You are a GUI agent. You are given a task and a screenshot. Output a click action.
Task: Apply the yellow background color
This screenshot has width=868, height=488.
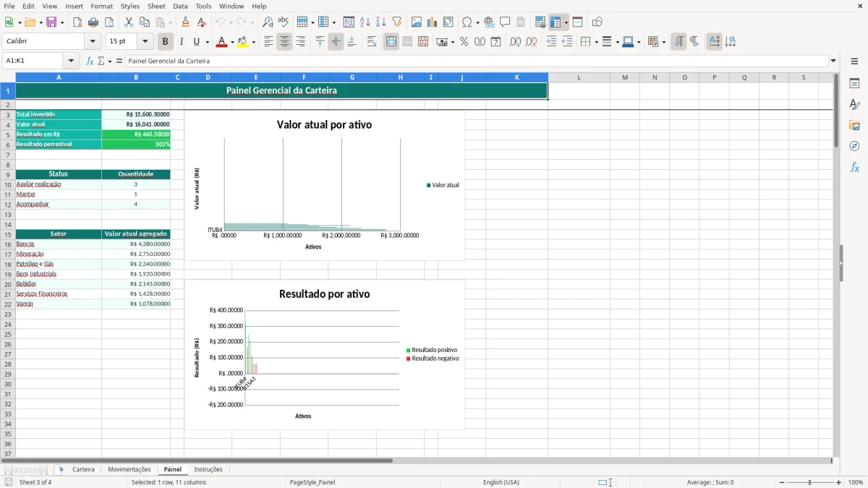point(242,42)
